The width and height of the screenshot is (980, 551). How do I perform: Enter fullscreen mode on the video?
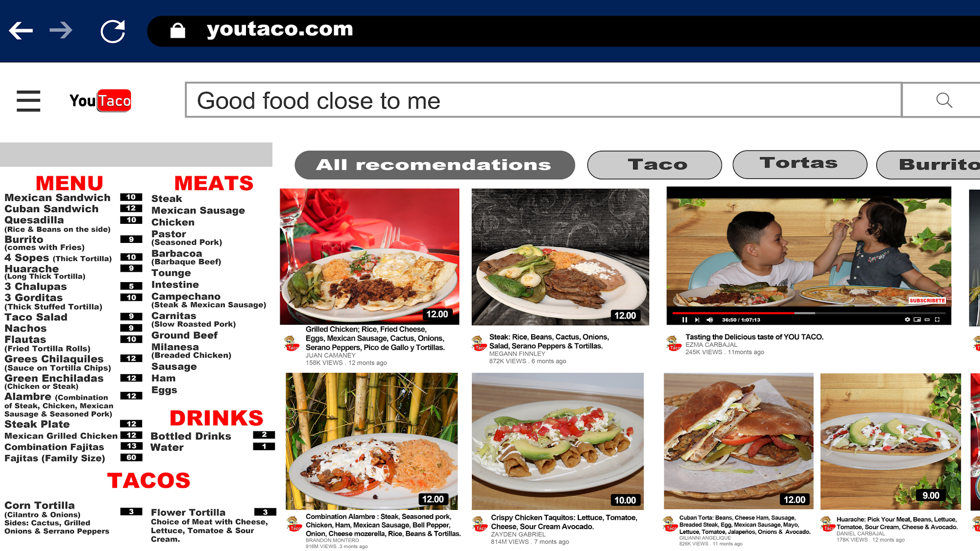point(937,319)
